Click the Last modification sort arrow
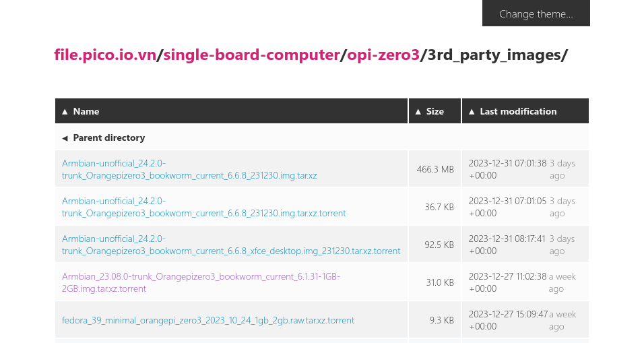The width and height of the screenshot is (644, 343). (472, 112)
